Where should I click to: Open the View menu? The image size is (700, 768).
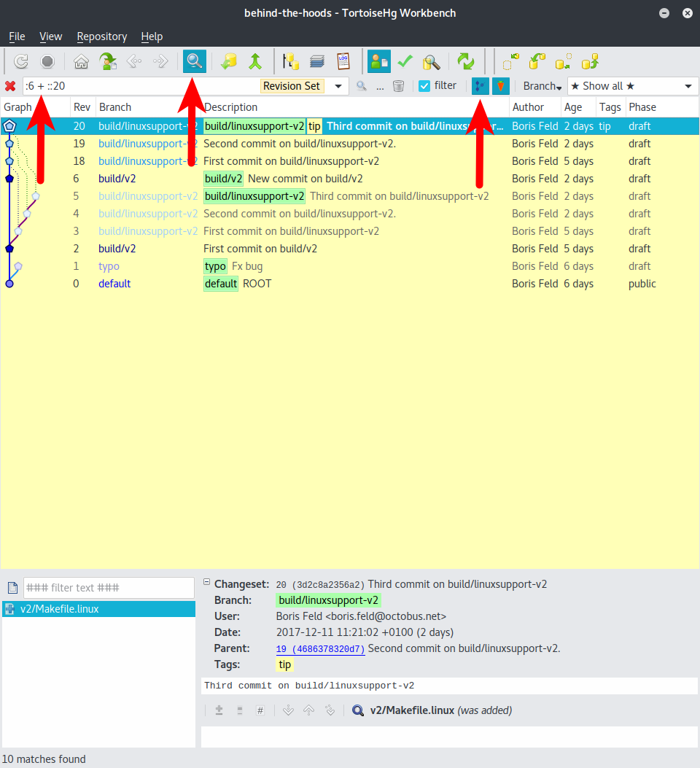point(51,36)
